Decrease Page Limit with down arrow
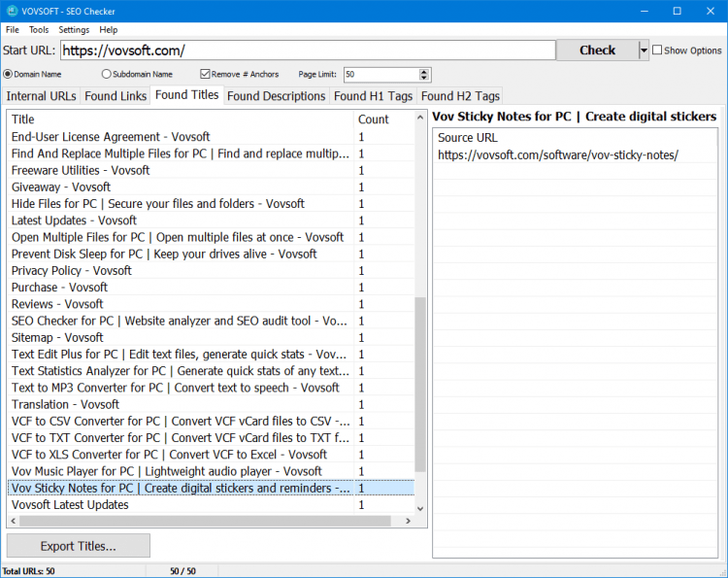 coord(423,77)
